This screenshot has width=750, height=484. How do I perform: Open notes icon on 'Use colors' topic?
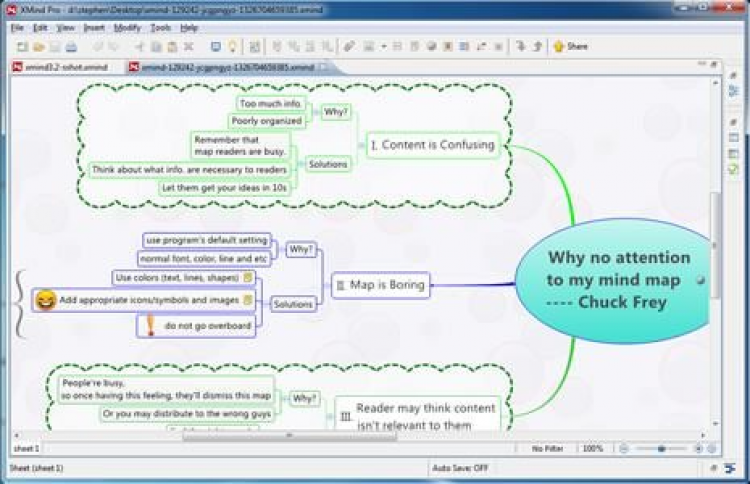248,277
